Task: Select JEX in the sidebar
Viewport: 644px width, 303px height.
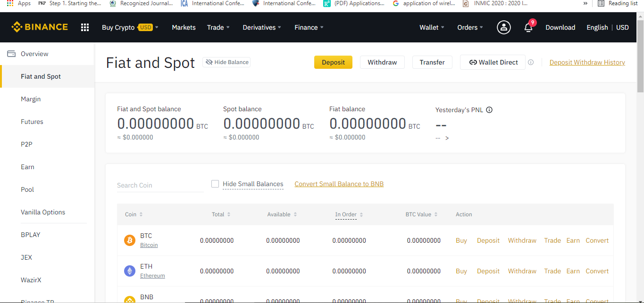Action: click(47, 257)
